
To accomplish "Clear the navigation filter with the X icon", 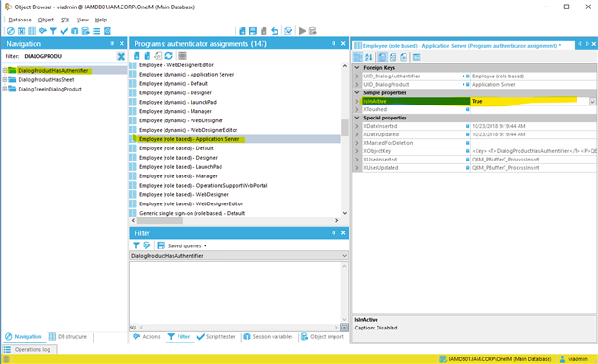I will click(x=121, y=56).
